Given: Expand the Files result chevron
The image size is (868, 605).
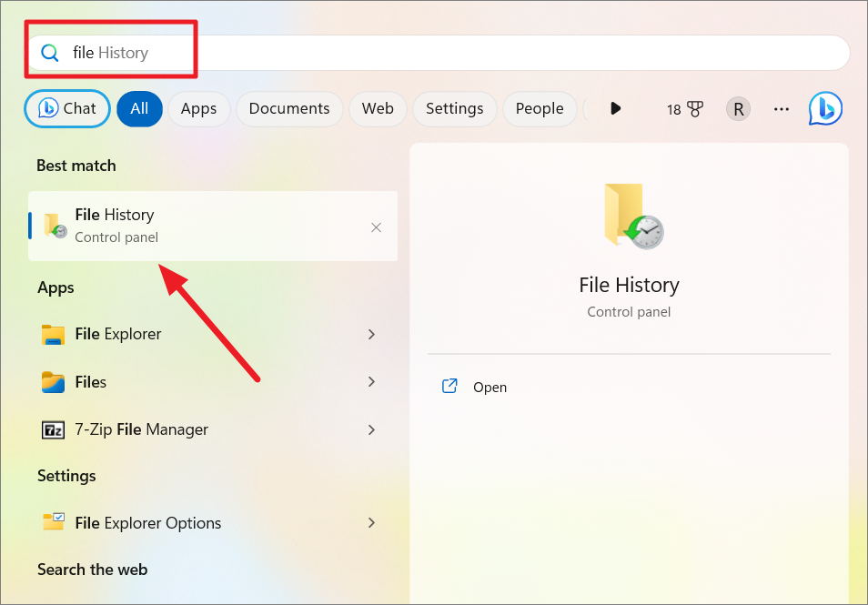Looking at the screenshot, I should point(371,382).
